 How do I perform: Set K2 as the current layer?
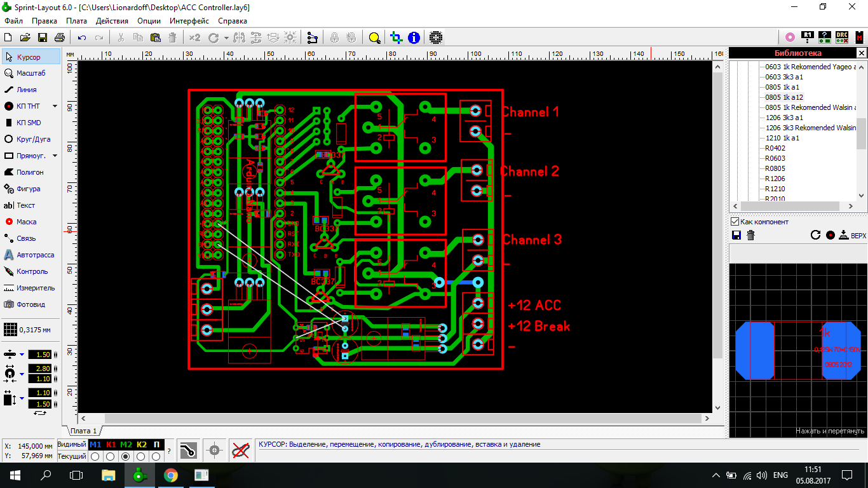(141, 456)
